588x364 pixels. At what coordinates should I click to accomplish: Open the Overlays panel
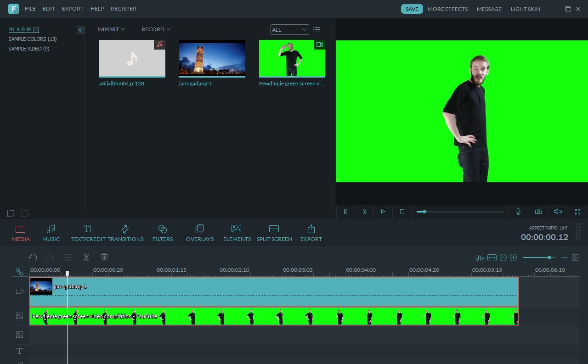pyautogui.click(x=199, y=233)
